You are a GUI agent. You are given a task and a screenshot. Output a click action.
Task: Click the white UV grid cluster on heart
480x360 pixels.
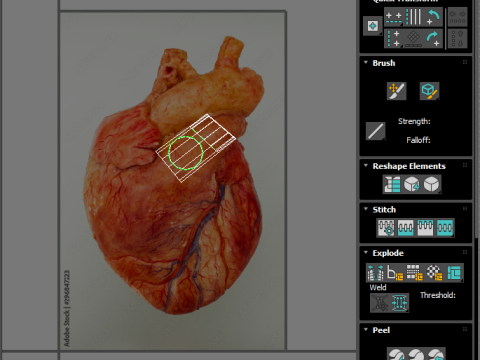(197, 148)
